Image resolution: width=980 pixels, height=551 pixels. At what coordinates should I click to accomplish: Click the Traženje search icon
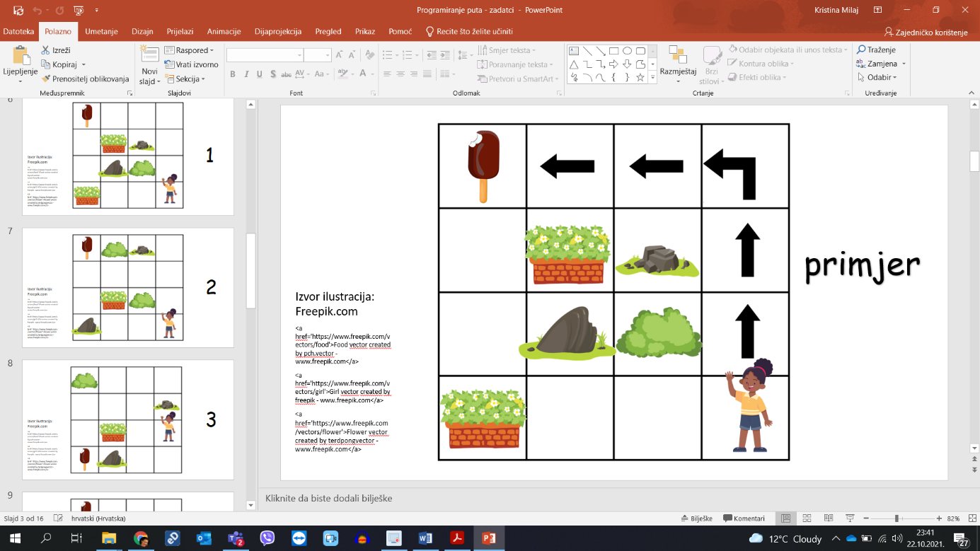pyautogui.click(x=876, y=50)
